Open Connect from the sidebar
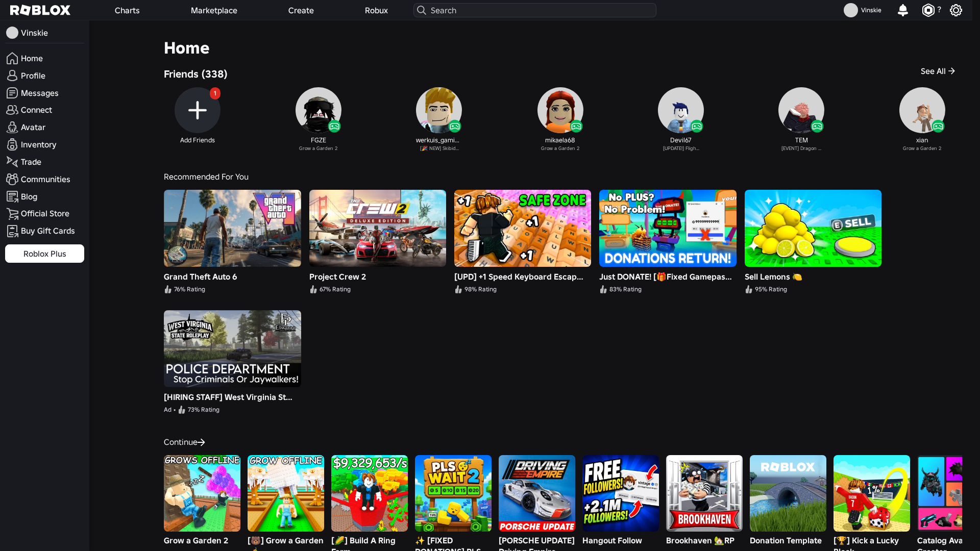The width and height of the screenshot is (980, 551). coord(29,110)
